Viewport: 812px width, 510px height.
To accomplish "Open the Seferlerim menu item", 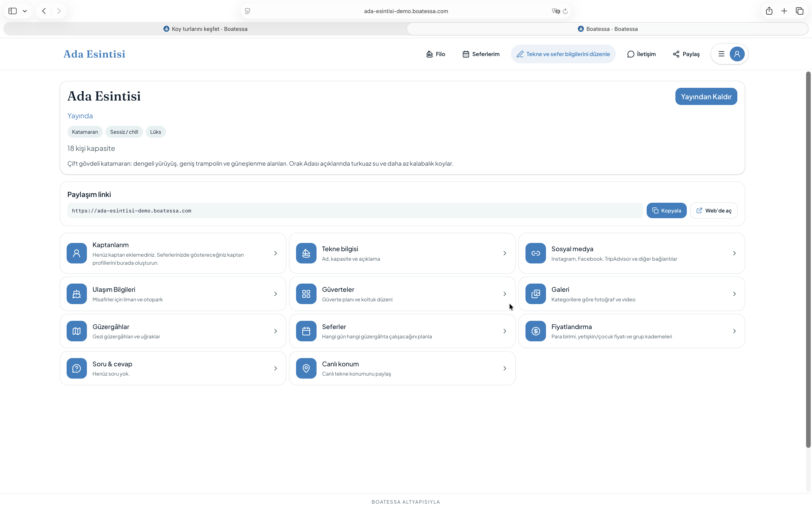I will tap(481, 54).
